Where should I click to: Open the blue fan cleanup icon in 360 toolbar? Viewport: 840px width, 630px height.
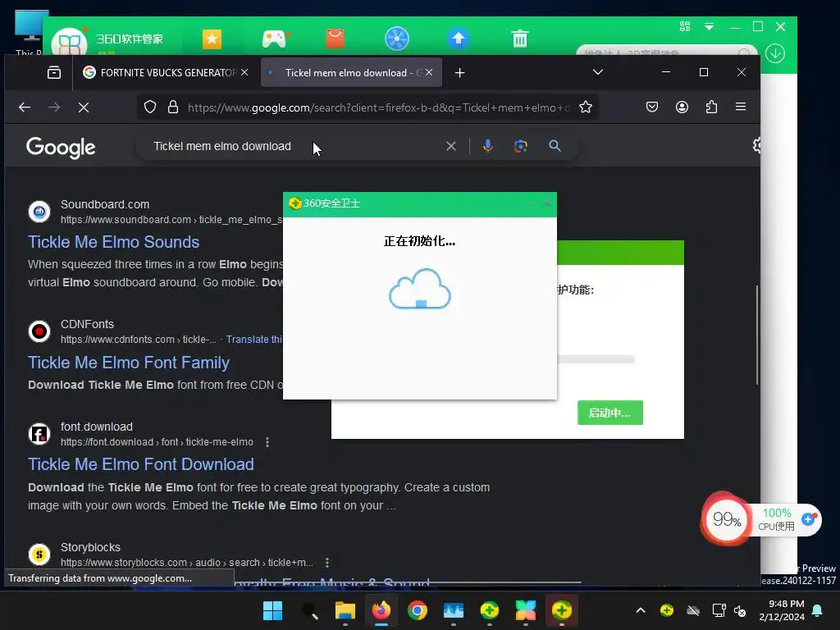pos(397,39)
